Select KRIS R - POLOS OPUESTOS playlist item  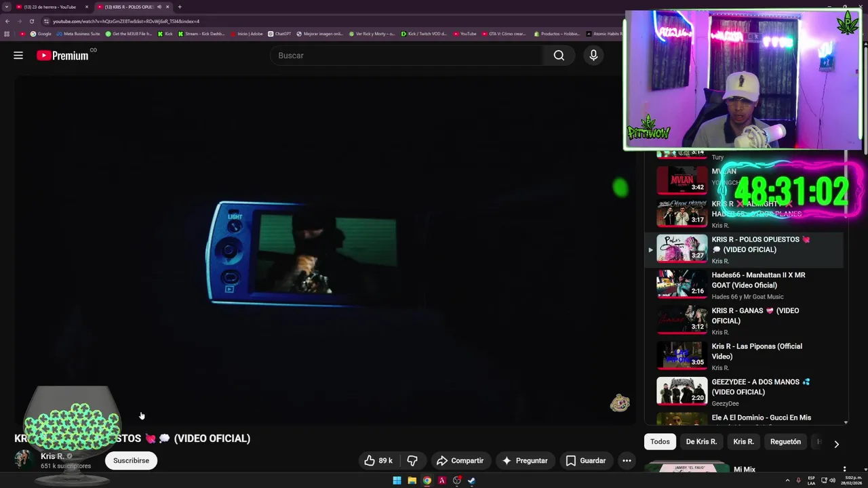click(x=744, y=249)
